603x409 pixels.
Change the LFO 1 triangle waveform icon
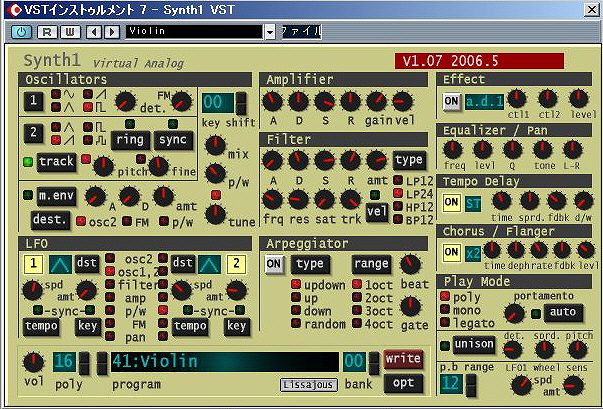tap(60, 264)
